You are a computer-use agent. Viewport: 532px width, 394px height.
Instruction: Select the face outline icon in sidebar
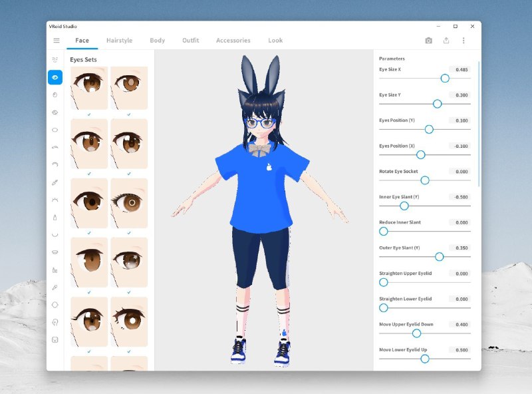tap(55, 305)
